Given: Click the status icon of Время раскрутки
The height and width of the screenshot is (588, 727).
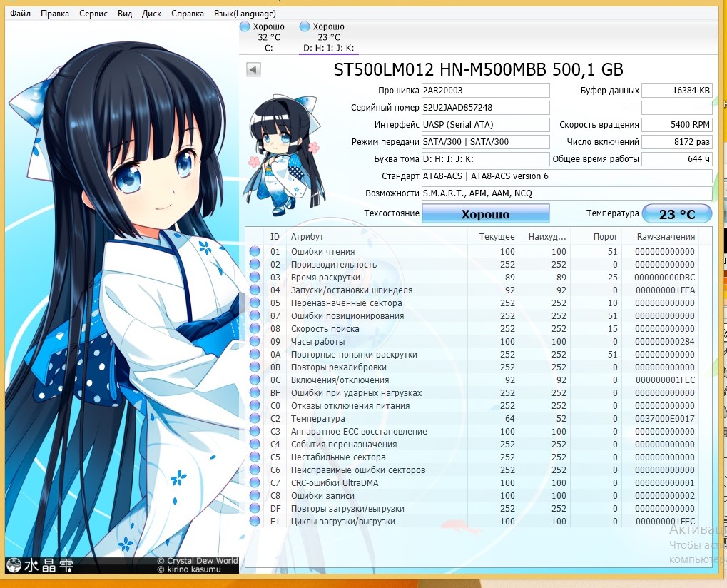Looking at the screenshot, I should pyautogui.click(x=255, y=277).
